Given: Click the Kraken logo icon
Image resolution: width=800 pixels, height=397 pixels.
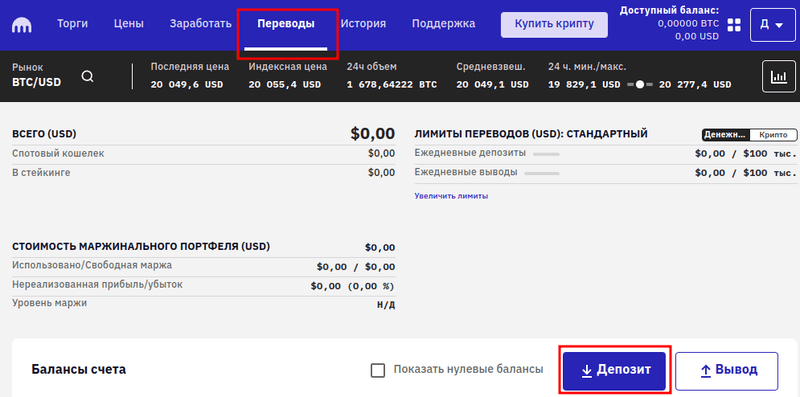Looking at the screenshot, I should point(21,24).
